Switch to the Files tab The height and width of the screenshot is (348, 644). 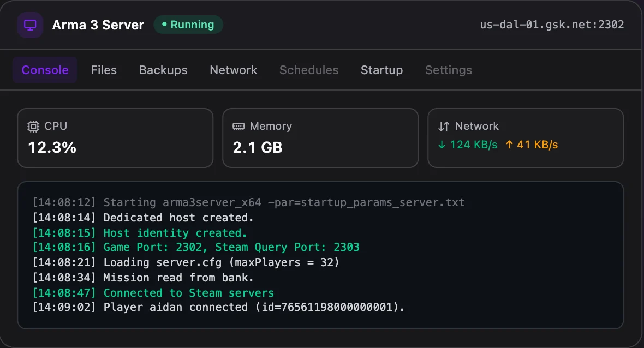104,70
